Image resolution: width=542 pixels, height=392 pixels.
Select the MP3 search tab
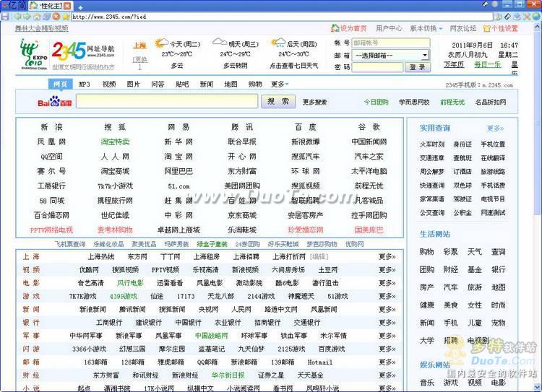click(85, 84)
